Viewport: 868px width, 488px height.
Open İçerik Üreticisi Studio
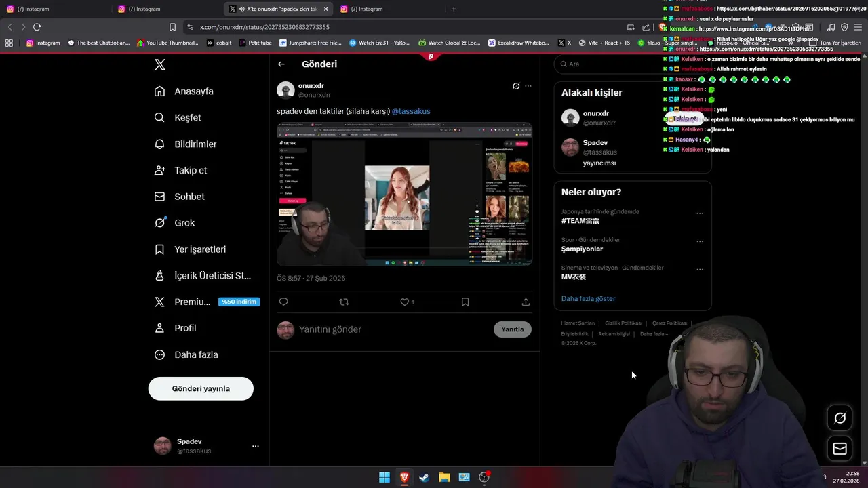tap(203, 276)
